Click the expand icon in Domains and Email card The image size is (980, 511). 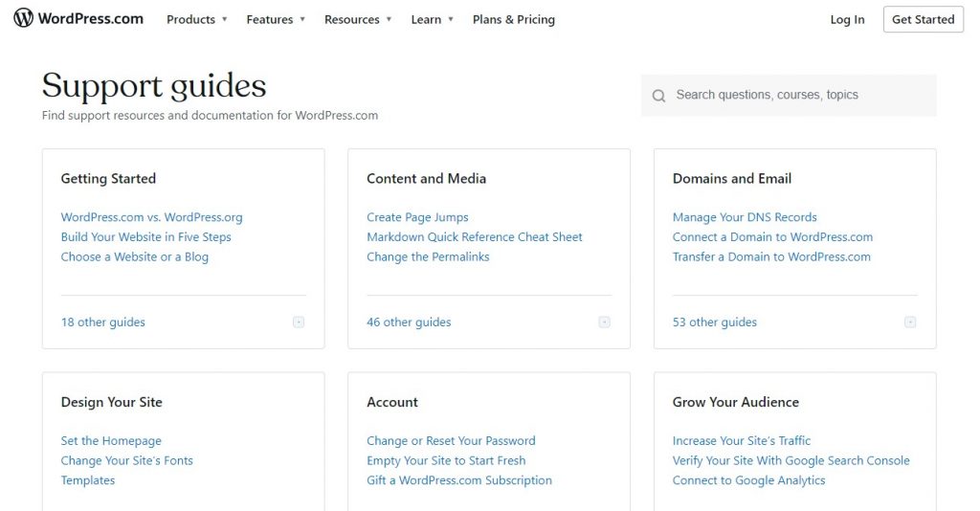[910, 322]
